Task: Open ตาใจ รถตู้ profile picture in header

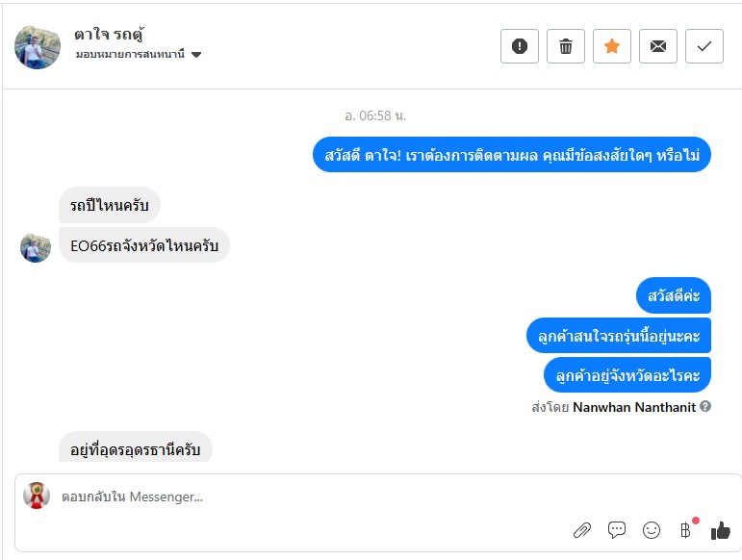Action: point(38,45)
